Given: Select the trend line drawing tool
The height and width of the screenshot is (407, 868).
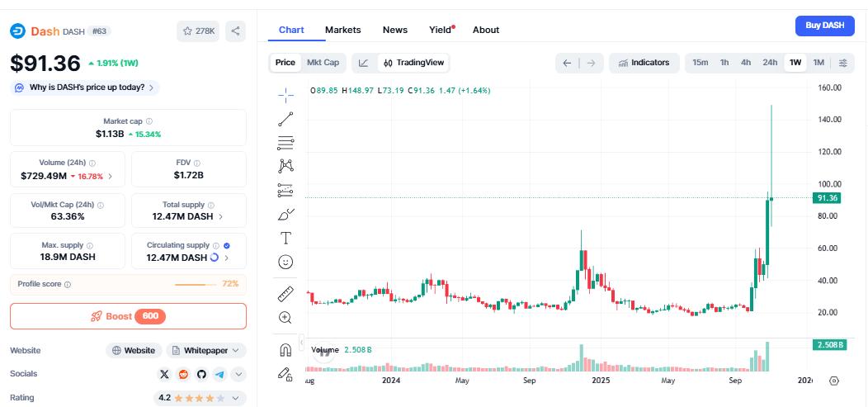Looking at the screenshot, I should pyautogui.click(x=285, y=120).
